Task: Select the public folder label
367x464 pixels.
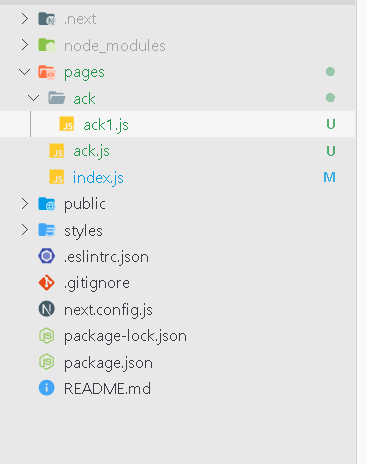Action: pos(85,204)
